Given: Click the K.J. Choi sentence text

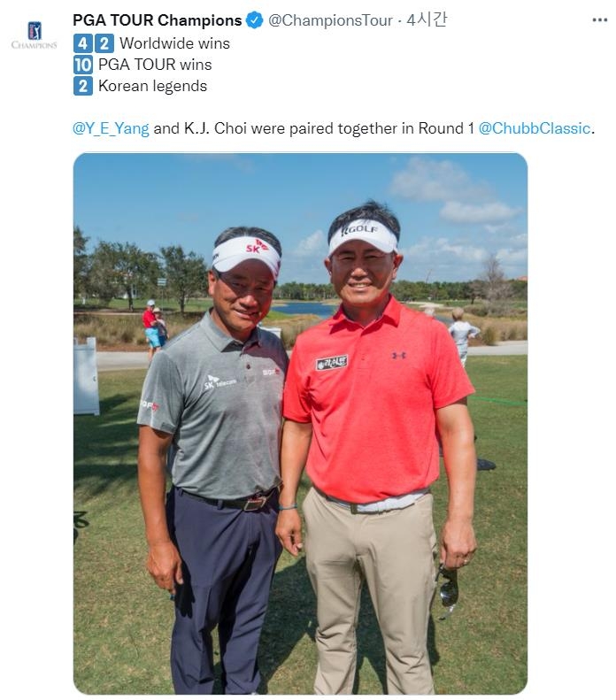Looking at the screenshot, I should pyautogui.click(x=313, y=128).
